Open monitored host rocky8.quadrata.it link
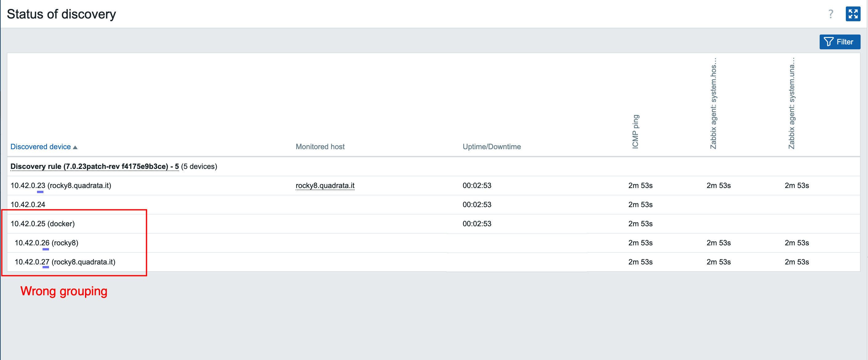The image size is (868, 360). (x=325, y=185)
